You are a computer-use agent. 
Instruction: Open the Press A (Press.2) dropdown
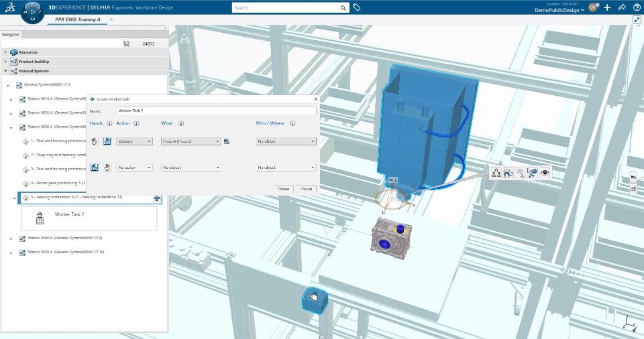tap(191, 141)
